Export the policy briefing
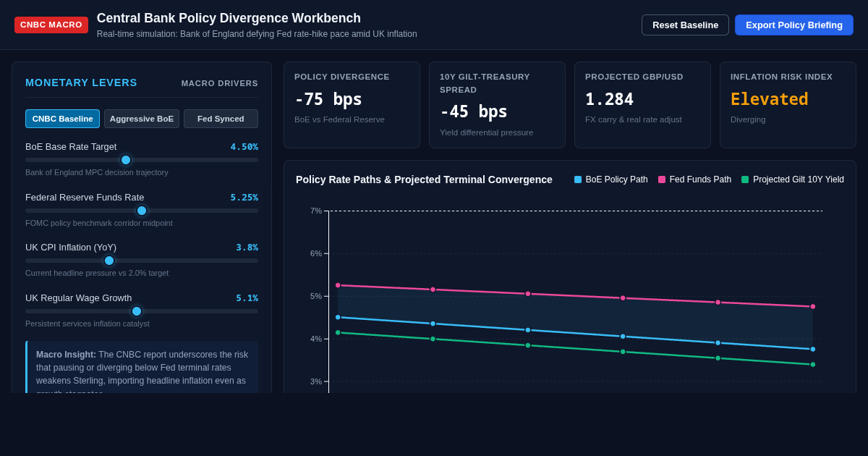This screenshot has width=868, height=456. [x=794, y=25]
